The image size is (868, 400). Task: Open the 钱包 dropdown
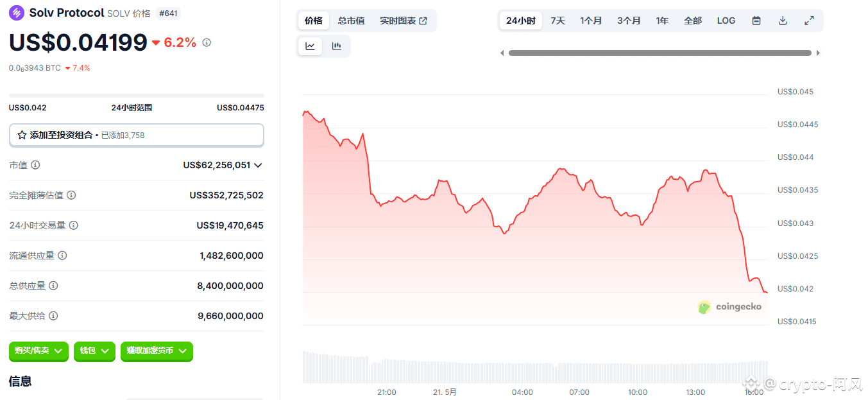coord(94,351)
